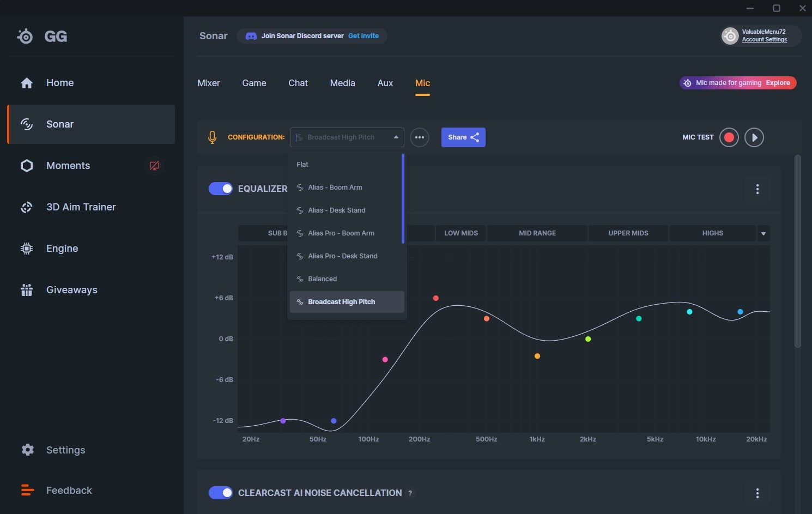Turn off ClearCast AI Noise Cancellation toggle

[221, 493]
